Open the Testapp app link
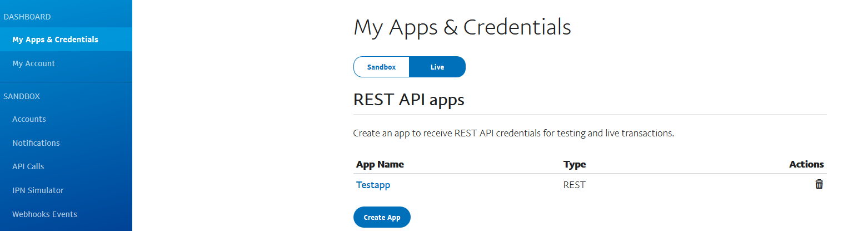868x231 pixels. 373,185
